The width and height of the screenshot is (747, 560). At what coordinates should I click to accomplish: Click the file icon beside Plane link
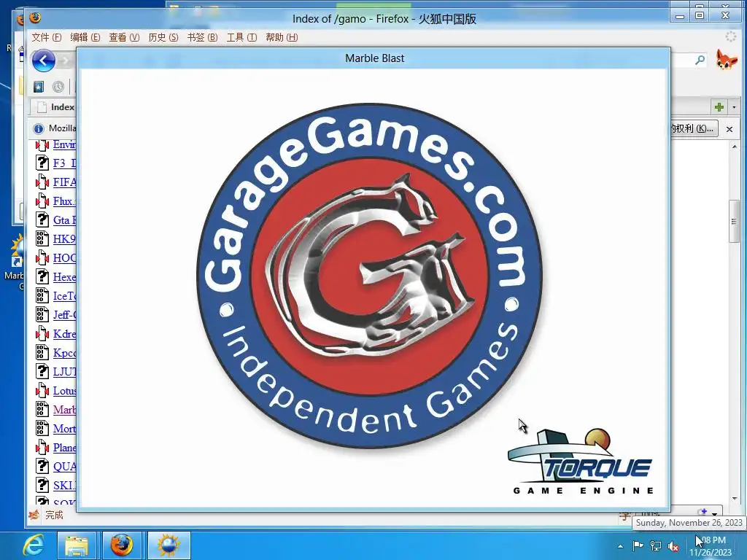click(42, 448)
